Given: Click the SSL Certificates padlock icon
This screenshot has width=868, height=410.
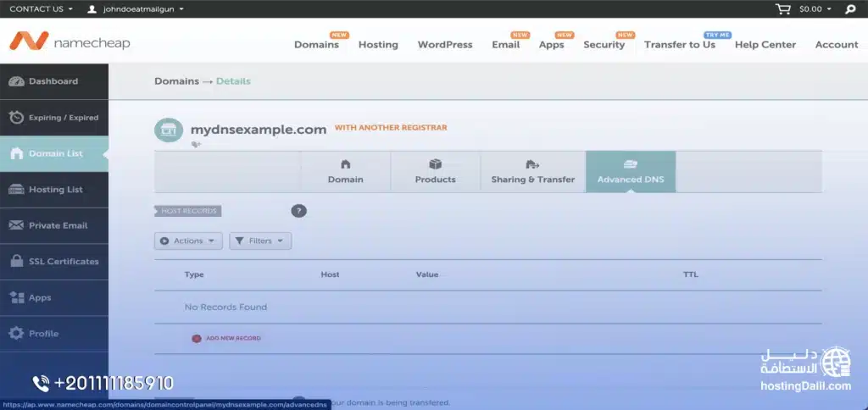Looking at the screenshot, I should tap(17, 261).
